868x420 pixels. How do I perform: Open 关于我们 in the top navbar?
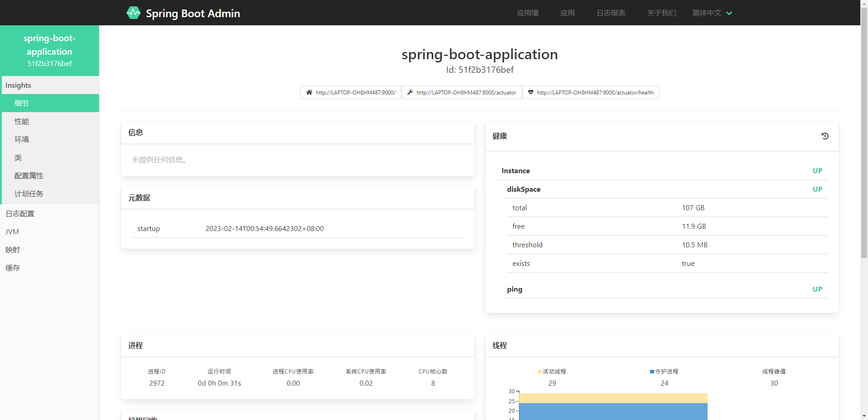coord(661,13)
